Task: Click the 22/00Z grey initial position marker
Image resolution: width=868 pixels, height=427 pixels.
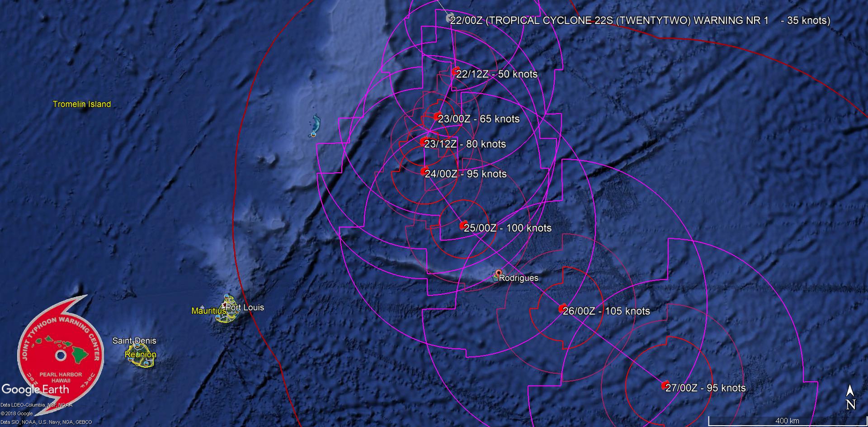Action: click(x=449, y=18)
